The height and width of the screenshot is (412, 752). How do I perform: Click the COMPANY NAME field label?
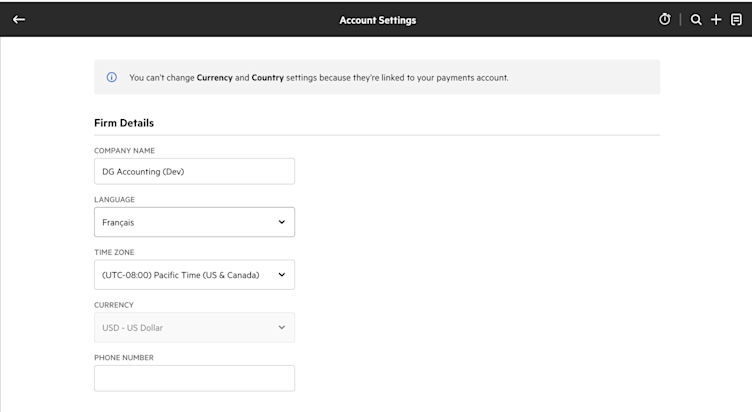(124, 151)
